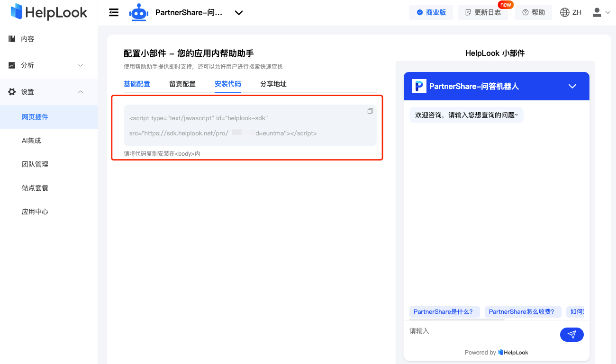Collapse the widget header PartnerShare-问答机器人 chevron

point(572,86)
